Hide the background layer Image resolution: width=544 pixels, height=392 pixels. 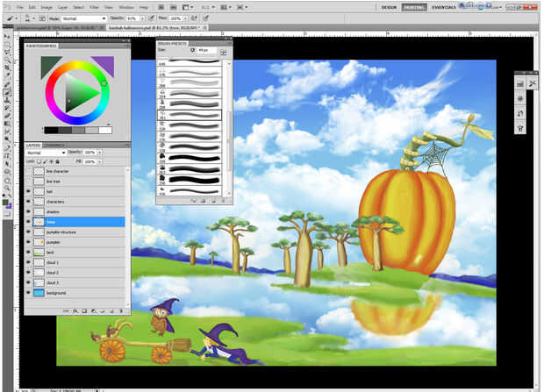coord(28,293)
